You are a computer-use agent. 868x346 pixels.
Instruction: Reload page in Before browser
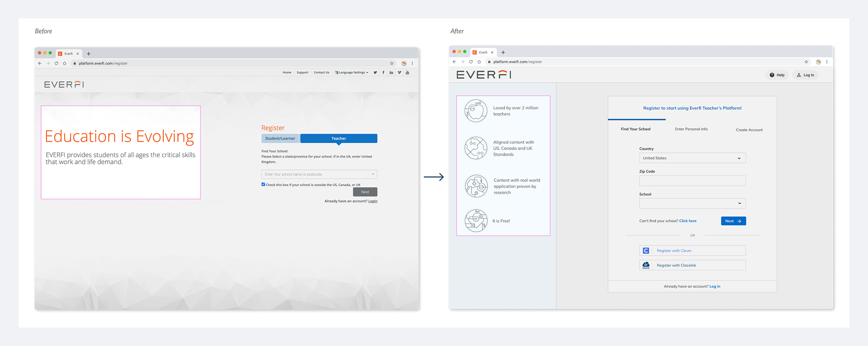pyautogui.click(x=56, y=63)
